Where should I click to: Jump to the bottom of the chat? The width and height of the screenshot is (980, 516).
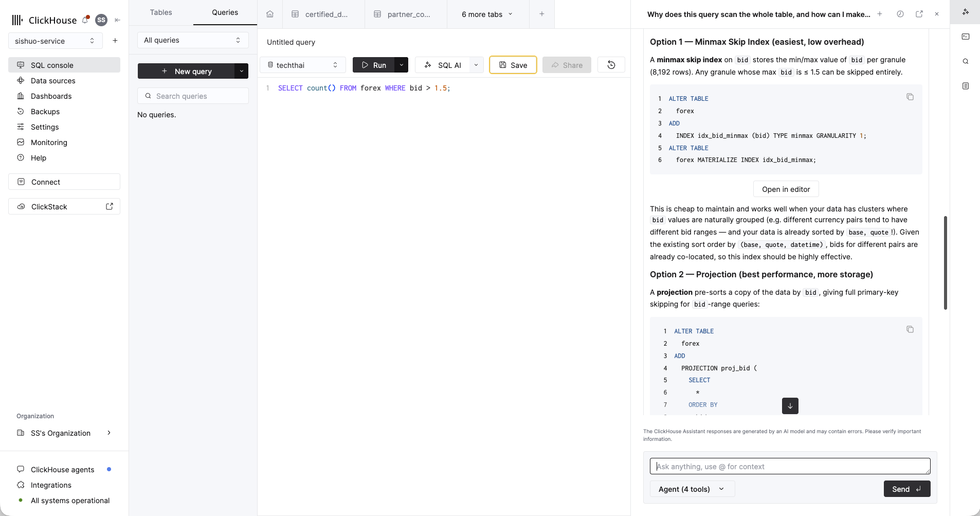coord(790,406)
